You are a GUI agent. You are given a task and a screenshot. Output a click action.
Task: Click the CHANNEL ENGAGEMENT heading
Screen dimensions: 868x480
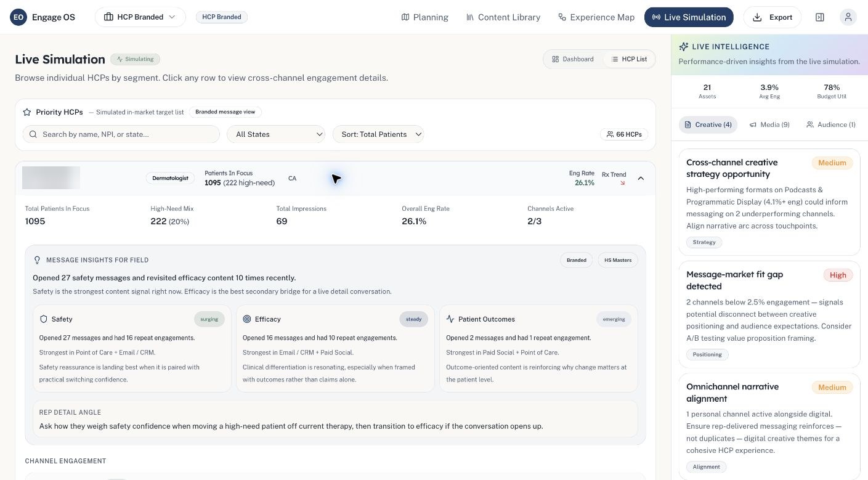pyautogui.click(x=66, y=461)
